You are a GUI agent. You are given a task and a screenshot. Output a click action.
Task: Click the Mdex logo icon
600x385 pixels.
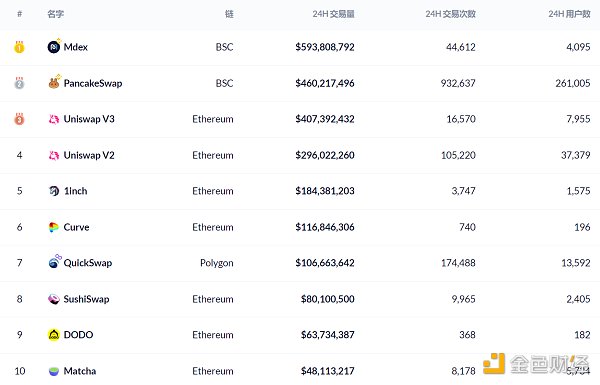[54, 47]
